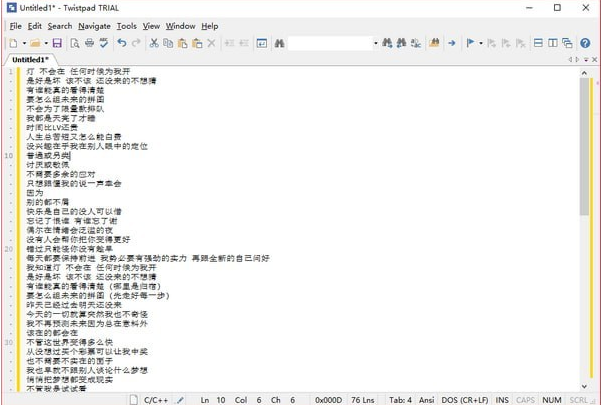The image size is (601, 405).
Task: Paste from clipboard icon
Action: point(182,43)
